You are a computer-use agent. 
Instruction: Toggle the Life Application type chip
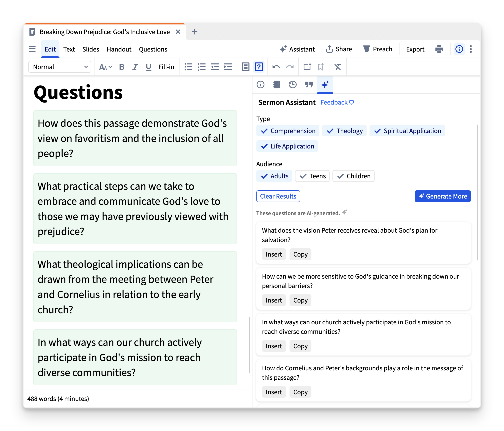pos(287,146)
